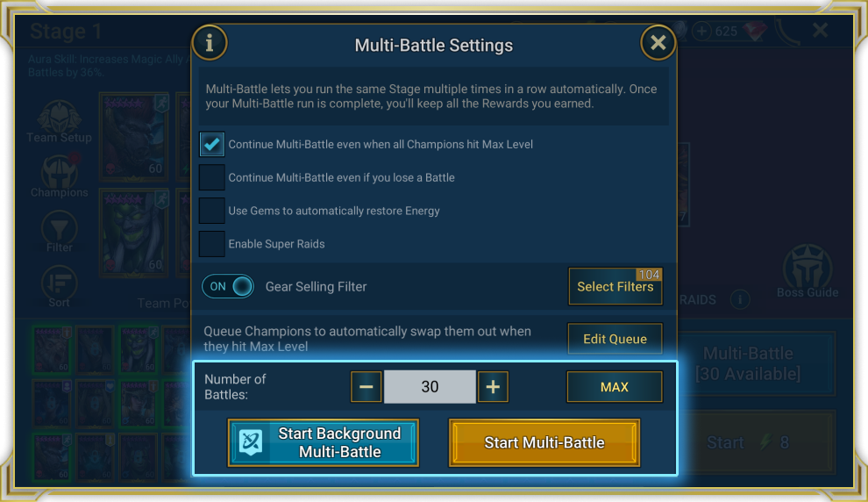Uncheck Continue Multi-Battle at Max Level
Viewport: 868px width, 502px height.
click(211, 144)
